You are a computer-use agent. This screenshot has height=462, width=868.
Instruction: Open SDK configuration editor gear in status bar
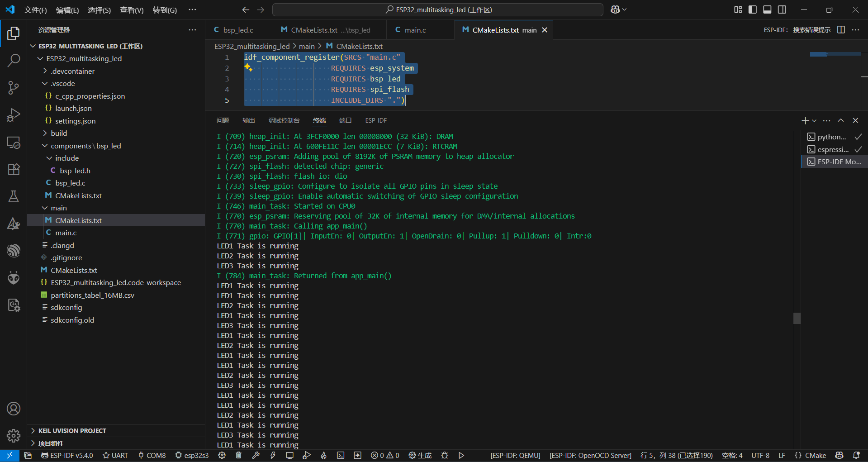pos(222,455)
